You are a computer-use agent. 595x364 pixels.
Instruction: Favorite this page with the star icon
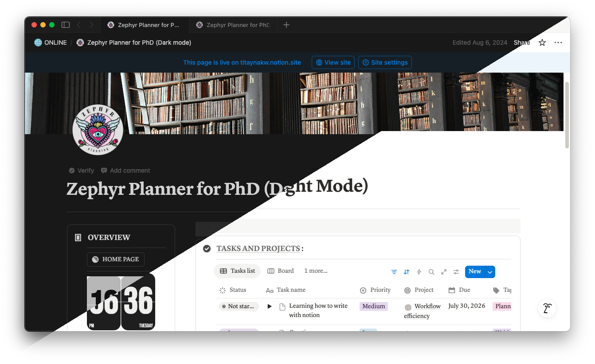pos(542,43)
